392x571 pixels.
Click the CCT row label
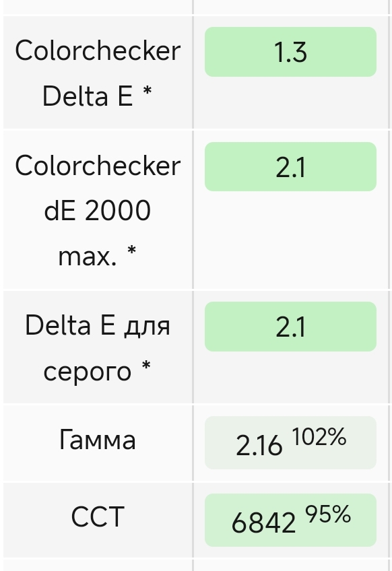pos(98,516)
